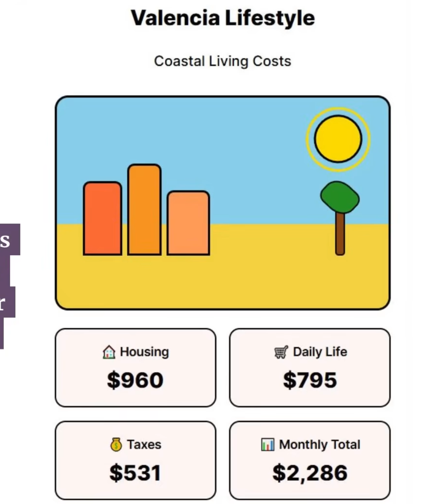The width and height of the screenshot is (424, 504).
Task: Click the green tree canopy
Action: pos(340,197)
